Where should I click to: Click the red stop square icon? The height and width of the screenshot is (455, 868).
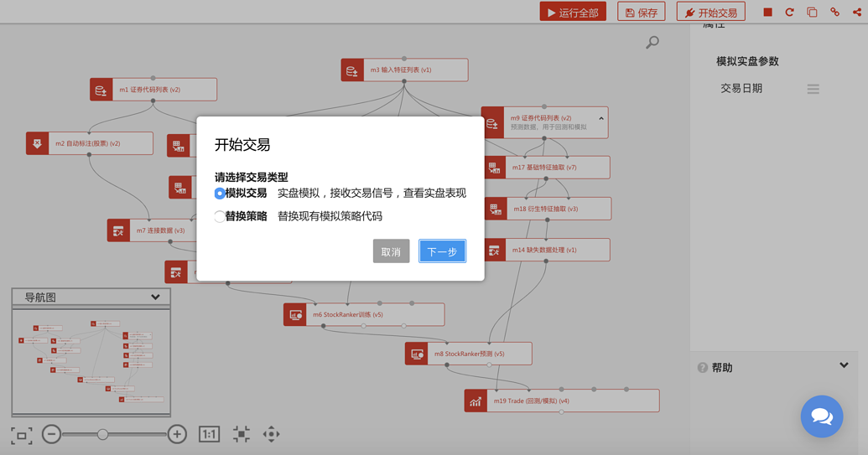coord(767,13)
